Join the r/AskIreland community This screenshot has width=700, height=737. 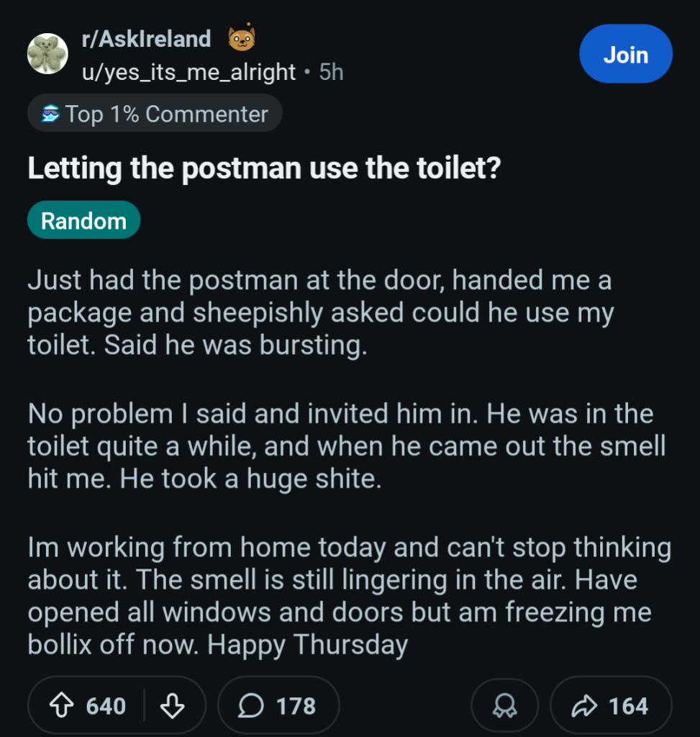pyautogui.click(x=625, y=55)
